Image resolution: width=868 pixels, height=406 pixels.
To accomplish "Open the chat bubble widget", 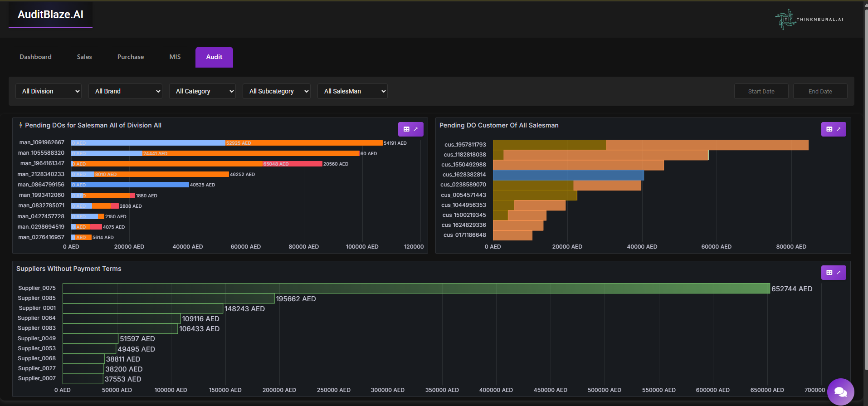I will tap(840, 391).
